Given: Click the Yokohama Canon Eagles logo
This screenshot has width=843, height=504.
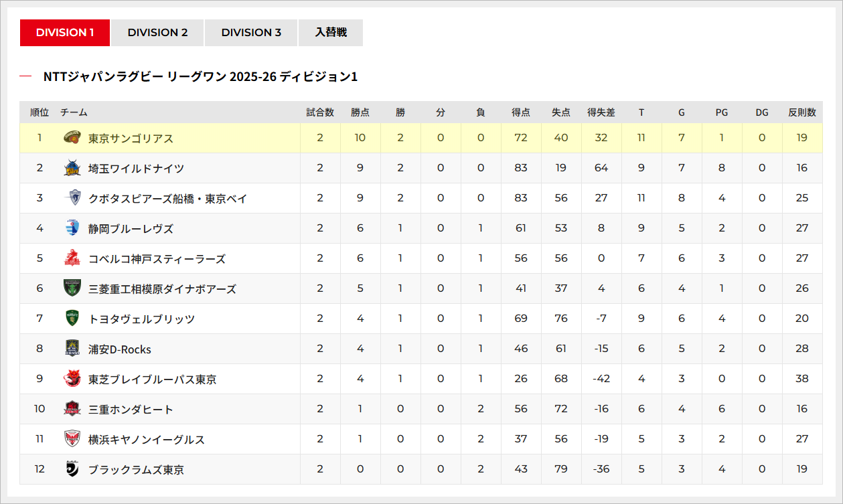Looking at the screenshot, I should pos(72,439).
